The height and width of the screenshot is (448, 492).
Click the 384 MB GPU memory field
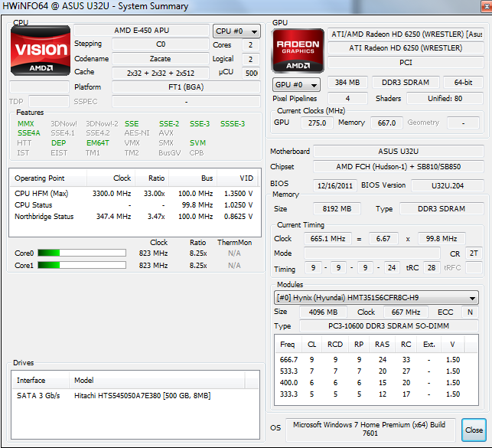347,83
